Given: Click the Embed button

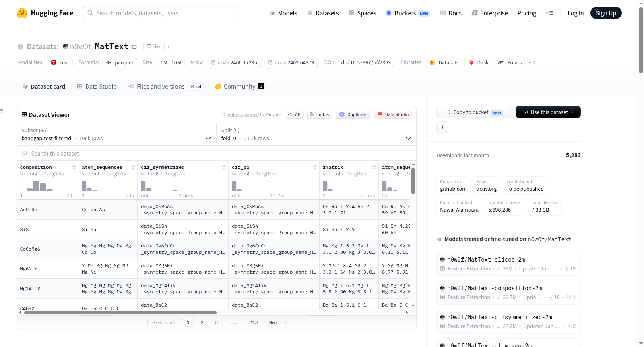Looking at the screenshot, I should [x=320, y=114].
